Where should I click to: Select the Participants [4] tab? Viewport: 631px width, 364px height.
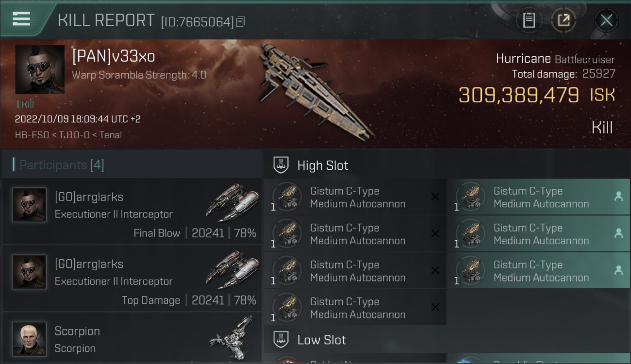click(x=62, y=165)
